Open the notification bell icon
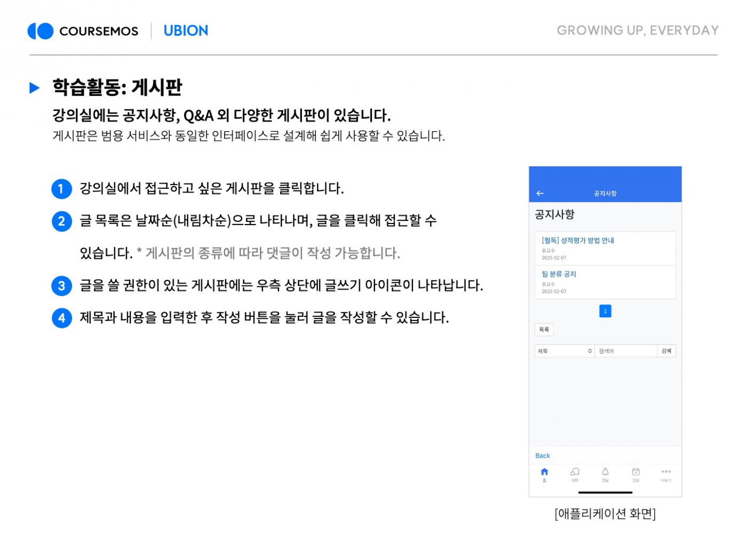747x560 pixels. point(605,473)
